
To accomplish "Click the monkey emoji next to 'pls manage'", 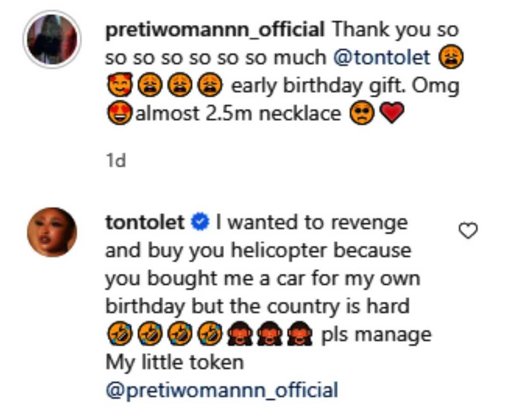I will pos(299,335).
